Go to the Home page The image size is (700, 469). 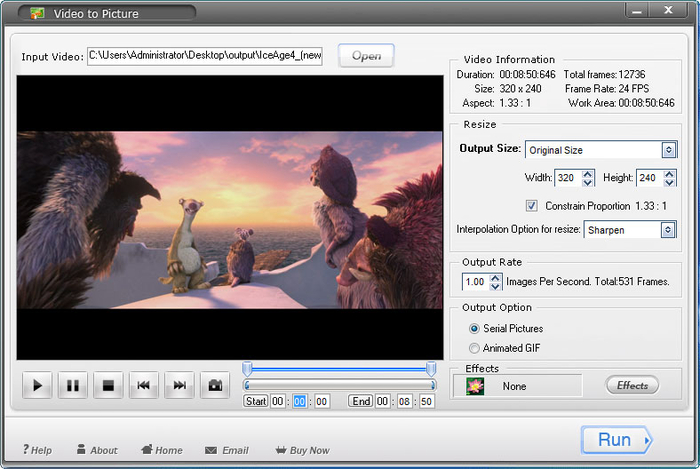pos(161,450)
